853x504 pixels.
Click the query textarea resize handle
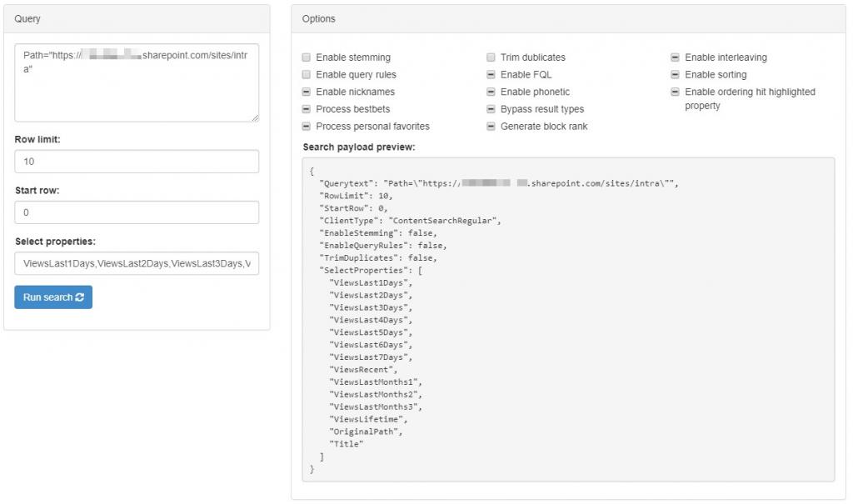(255, 118)
